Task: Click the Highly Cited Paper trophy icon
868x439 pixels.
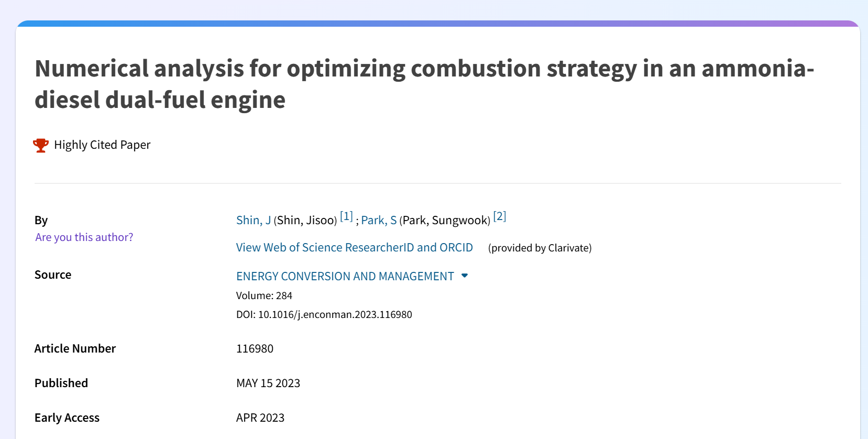Action: 41,145
